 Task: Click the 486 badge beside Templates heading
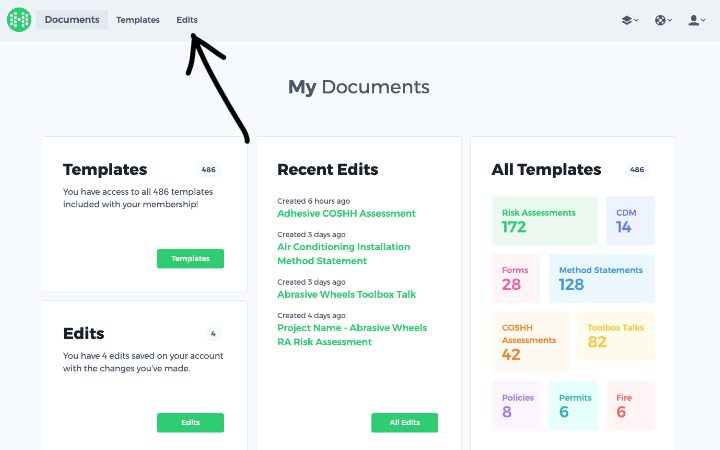pos(208,169)
